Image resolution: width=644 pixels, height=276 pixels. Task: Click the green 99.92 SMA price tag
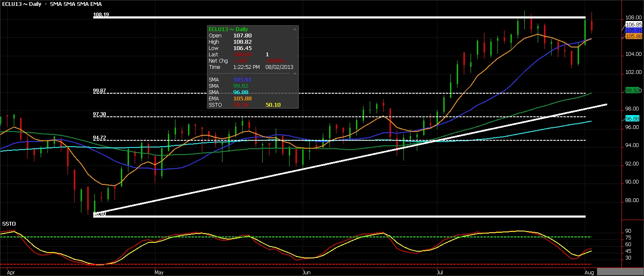tap(632, 90)
